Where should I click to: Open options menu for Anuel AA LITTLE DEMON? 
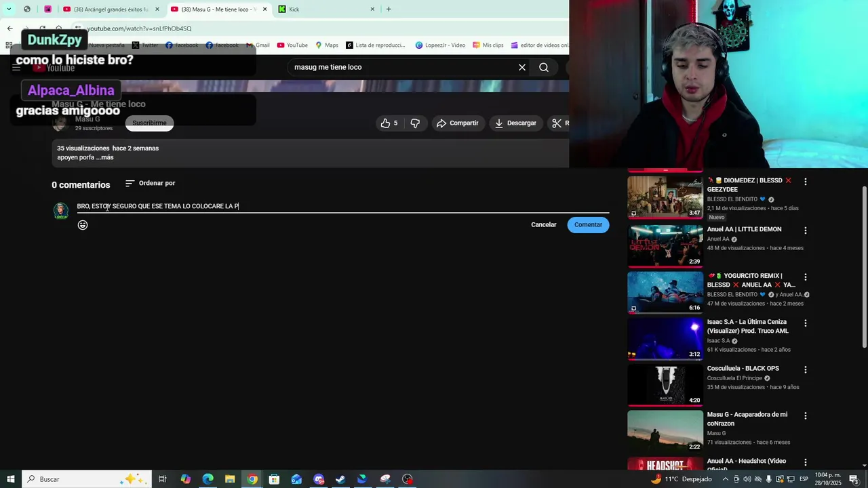point(805,230)
